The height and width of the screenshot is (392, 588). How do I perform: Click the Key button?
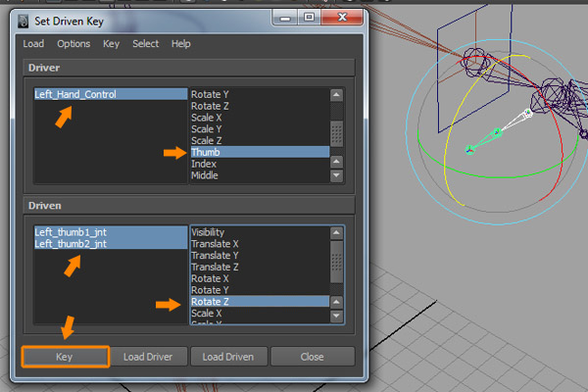coord(66,357)
